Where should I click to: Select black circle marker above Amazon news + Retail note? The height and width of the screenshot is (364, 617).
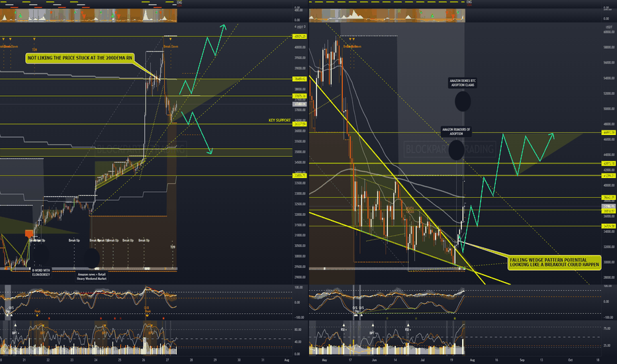pyautogui.click(x=91, y=258)
